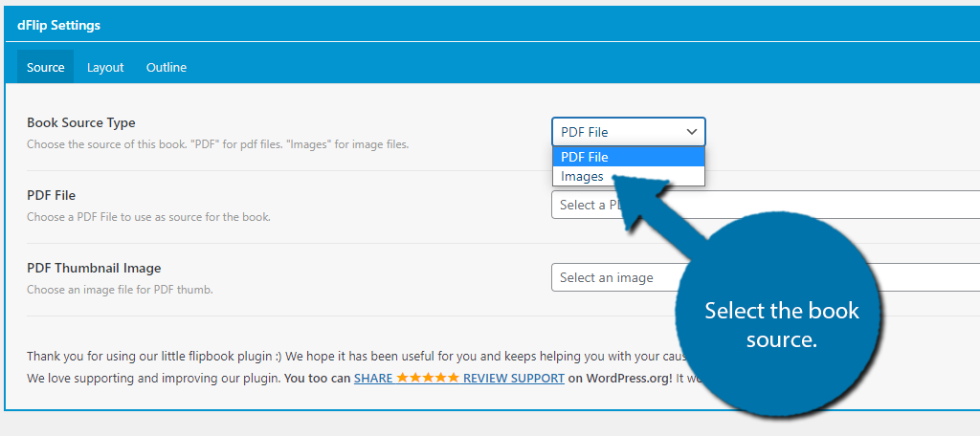Click the 'Choose a PDF File to use' description
This screenshot has width=980, height=436.
pos(148,217)
